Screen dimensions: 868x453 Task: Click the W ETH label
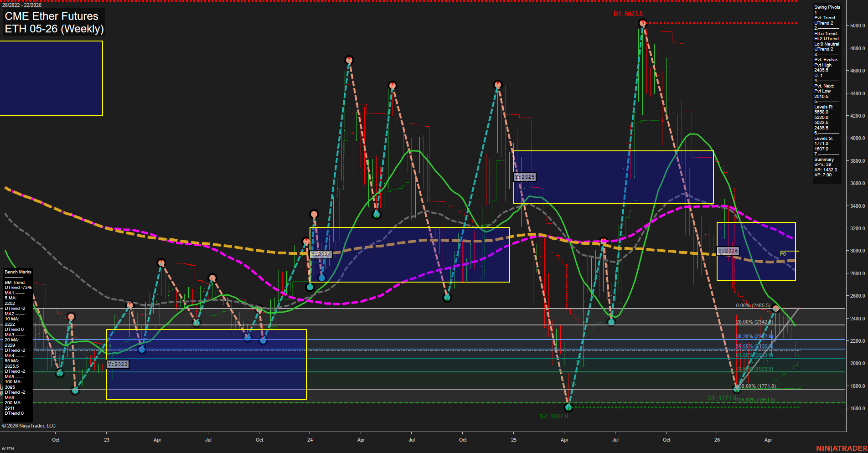tap(8, 449)
